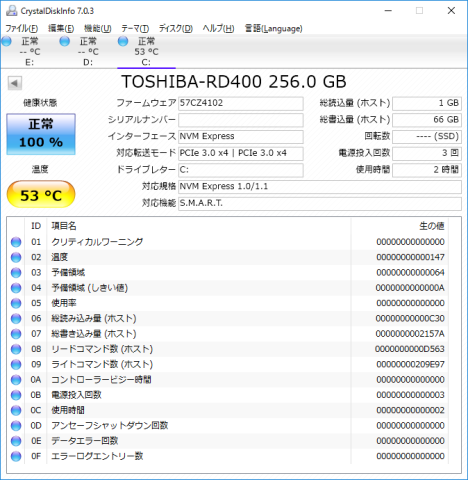Click the TOSHIBA-RD400 256.0 GB model title
The width and height of the screenshot is (468, 480).
click(x=234, y=82)
